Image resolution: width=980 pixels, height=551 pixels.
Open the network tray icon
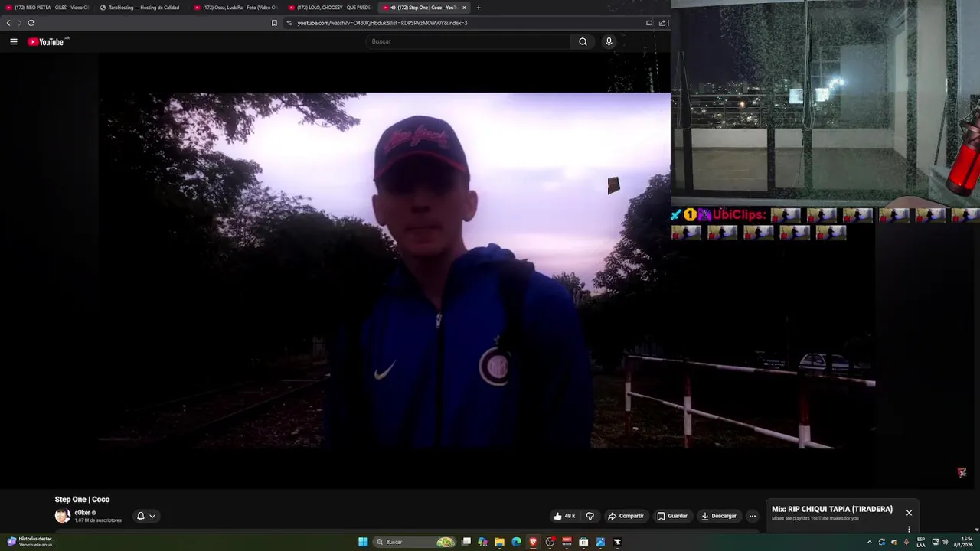935,542
